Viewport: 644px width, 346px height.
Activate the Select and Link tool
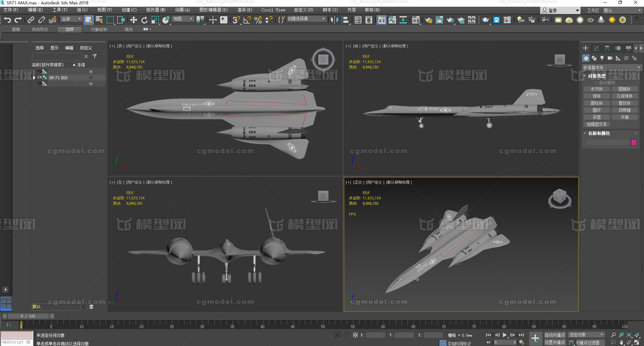pyautogui.click(x=31, y=20)
